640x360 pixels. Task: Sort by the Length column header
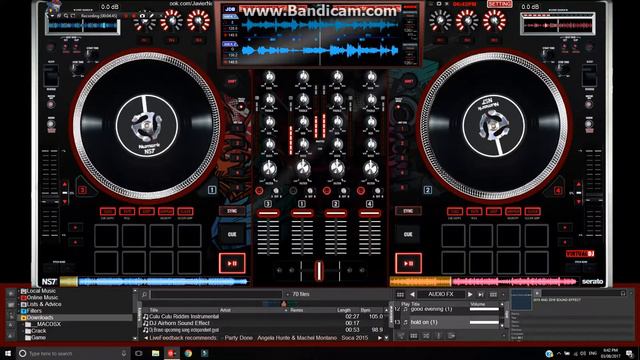tap(344, 310)
